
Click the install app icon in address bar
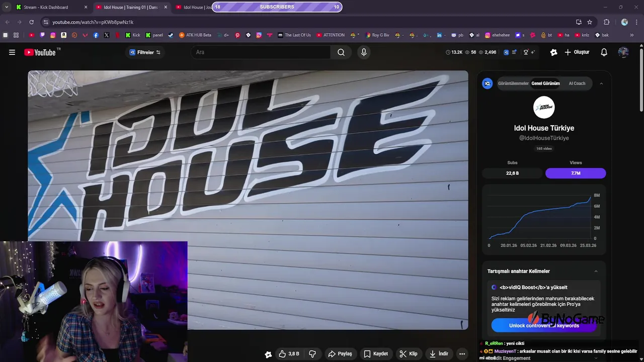point(579,22)
